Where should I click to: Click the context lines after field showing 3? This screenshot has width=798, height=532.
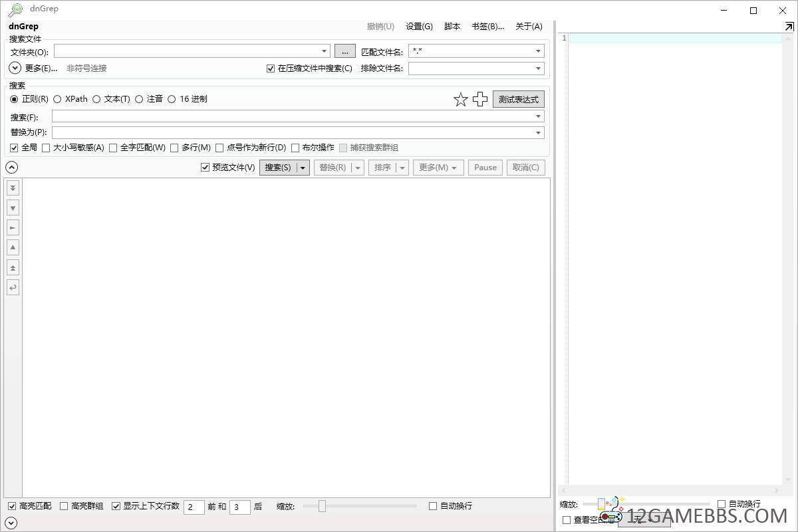click(239, 507)
